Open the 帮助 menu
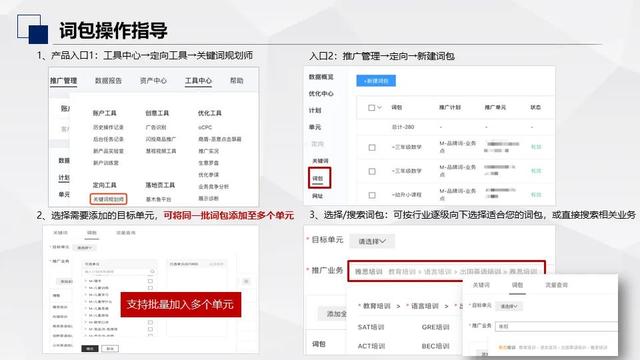Image resolution: width=640 pixels, height=360 pixels. [x=237, y=81]
